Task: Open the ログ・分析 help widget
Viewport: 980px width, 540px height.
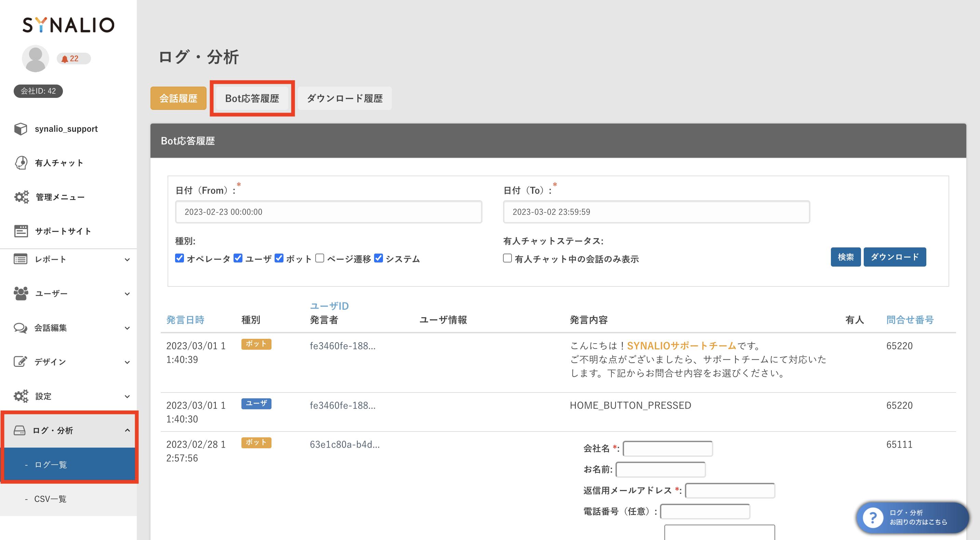Action: pyautogui.click(x=912, y=517)
